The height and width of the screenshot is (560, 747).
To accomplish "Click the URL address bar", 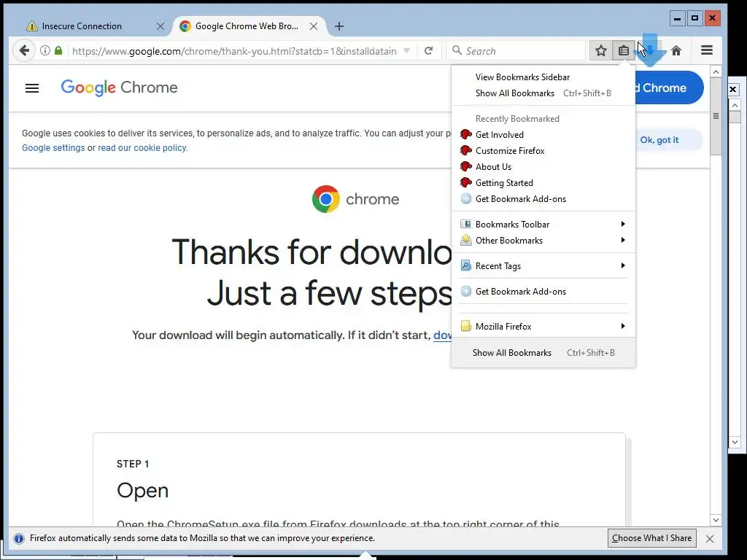I will pyautogui.click(x=234, y=51).
